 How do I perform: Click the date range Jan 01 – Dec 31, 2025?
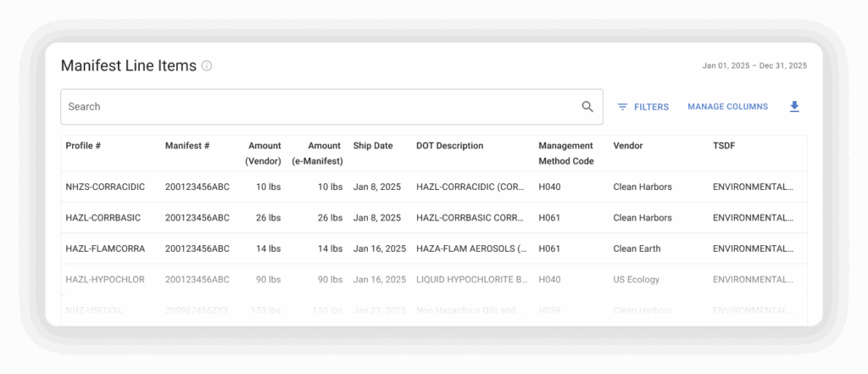[754, 65]
